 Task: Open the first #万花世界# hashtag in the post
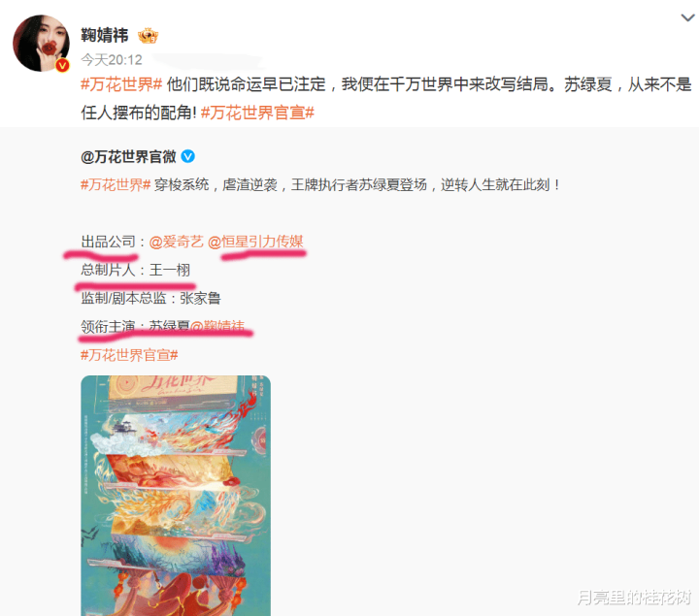coord(121,84)
